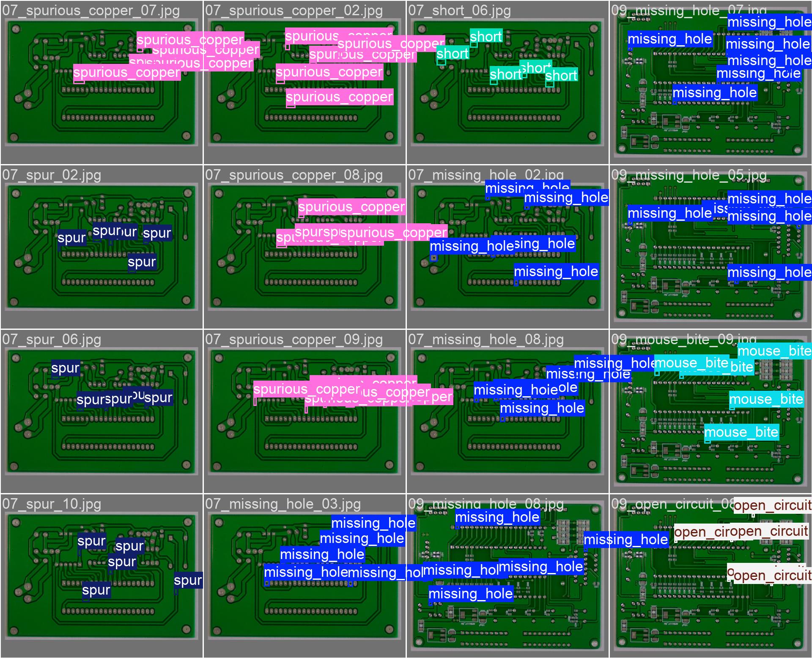Screen dimensions: 812x658
Task: Select a spur label in 07_spur_06.jpg
Action: pyautogui.click(x=65, y=368)
